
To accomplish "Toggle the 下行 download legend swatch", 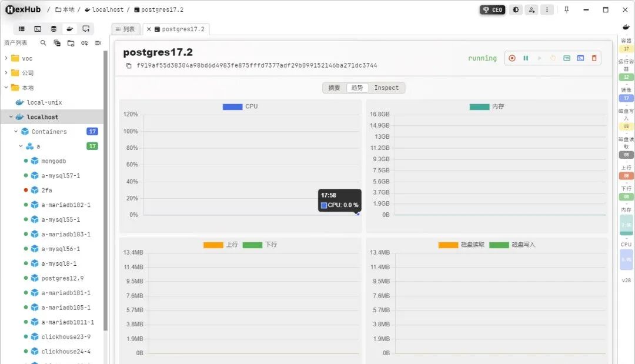I will click(252, 245).
